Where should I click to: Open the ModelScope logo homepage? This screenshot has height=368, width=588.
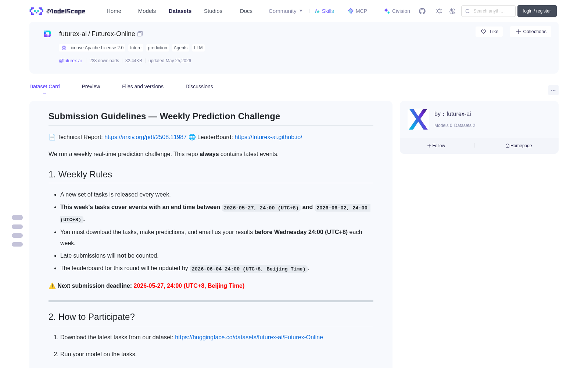(57, 11)
